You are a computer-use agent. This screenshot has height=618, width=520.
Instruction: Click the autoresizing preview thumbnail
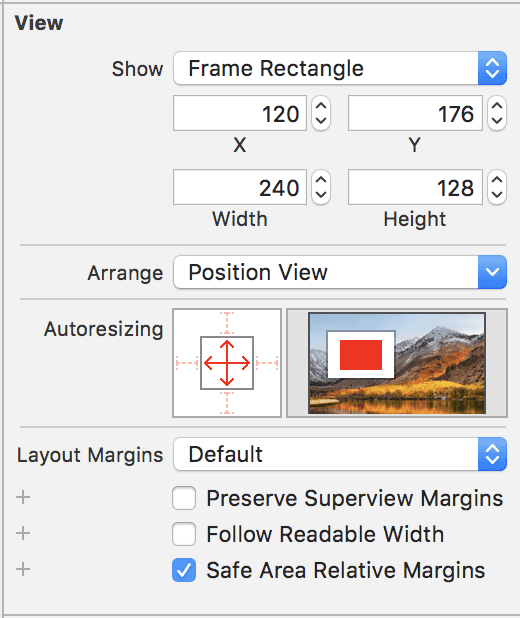pyautogui.click(x=397, y=363)
